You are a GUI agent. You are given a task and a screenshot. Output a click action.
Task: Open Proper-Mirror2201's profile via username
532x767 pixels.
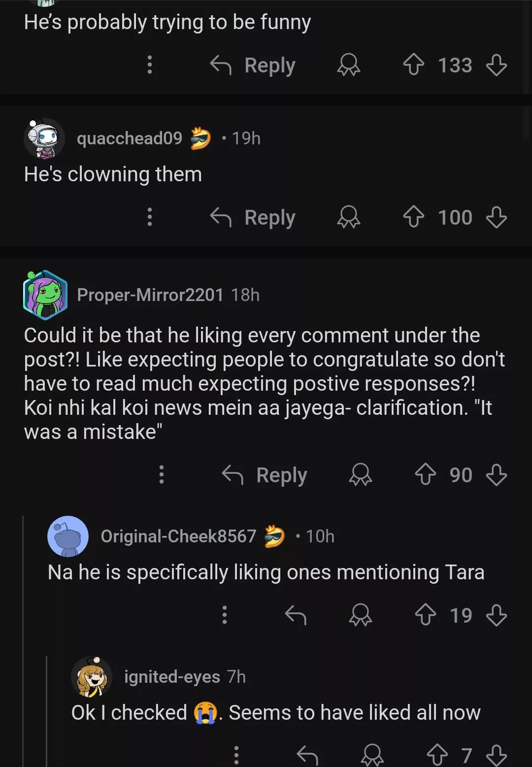tap(150, 295)
